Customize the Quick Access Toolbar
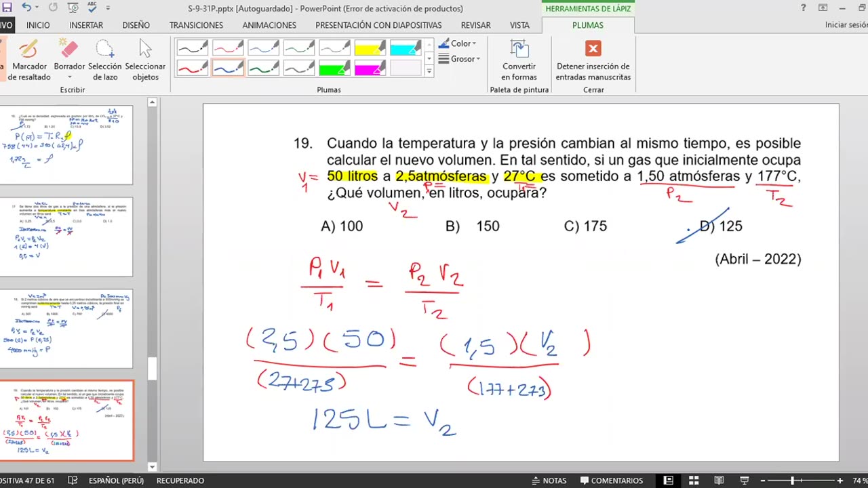This screenshot has width=868, height=488. [x=108, y=8]
